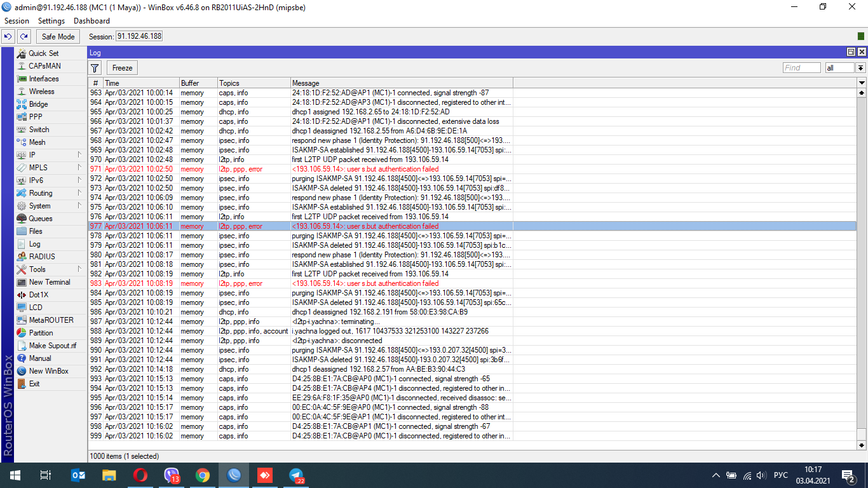868x488 pixels.
Task: Open the 'all' topic filter dropdown
Action: click(861, 68)
